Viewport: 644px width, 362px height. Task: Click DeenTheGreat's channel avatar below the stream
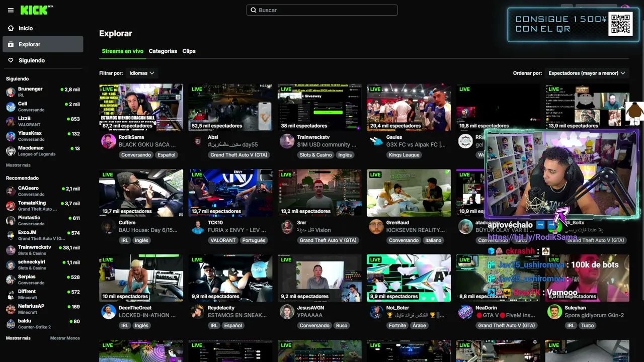point(109,312)
